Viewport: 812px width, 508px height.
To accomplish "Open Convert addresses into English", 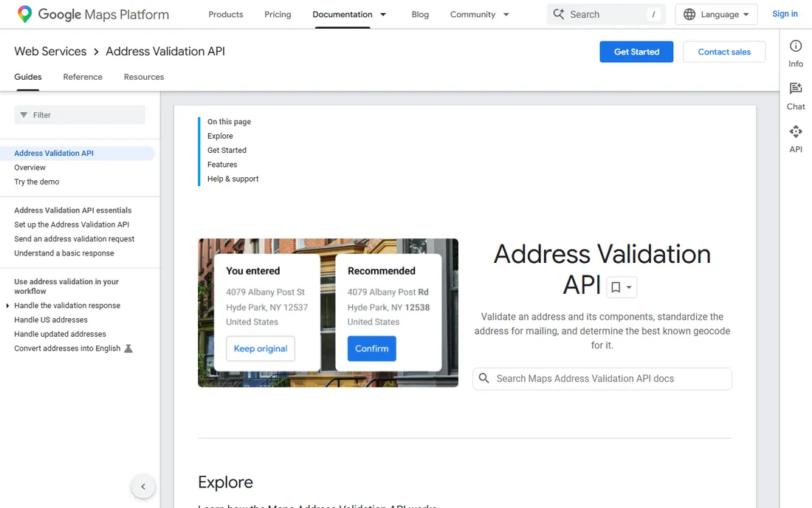I will pyautogui.click(x=67, y=349).
